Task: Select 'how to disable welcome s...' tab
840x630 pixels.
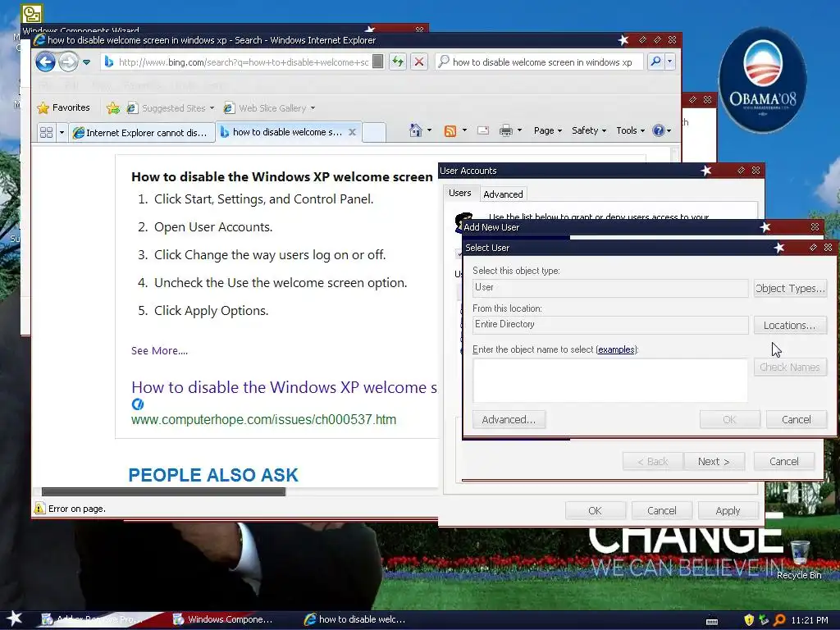Action: pyautogui.click(x=281, y=132)
